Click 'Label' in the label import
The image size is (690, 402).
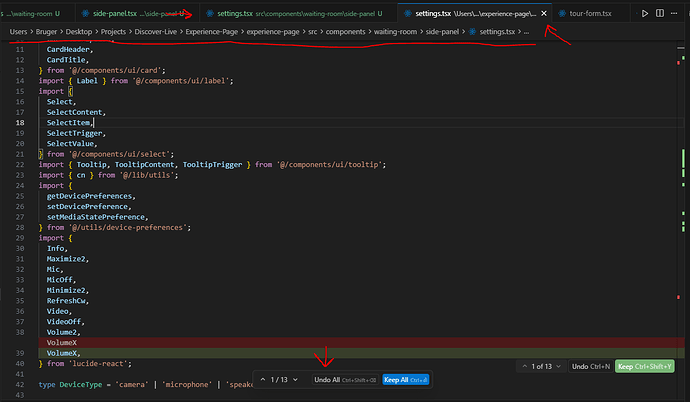point(87,81)
